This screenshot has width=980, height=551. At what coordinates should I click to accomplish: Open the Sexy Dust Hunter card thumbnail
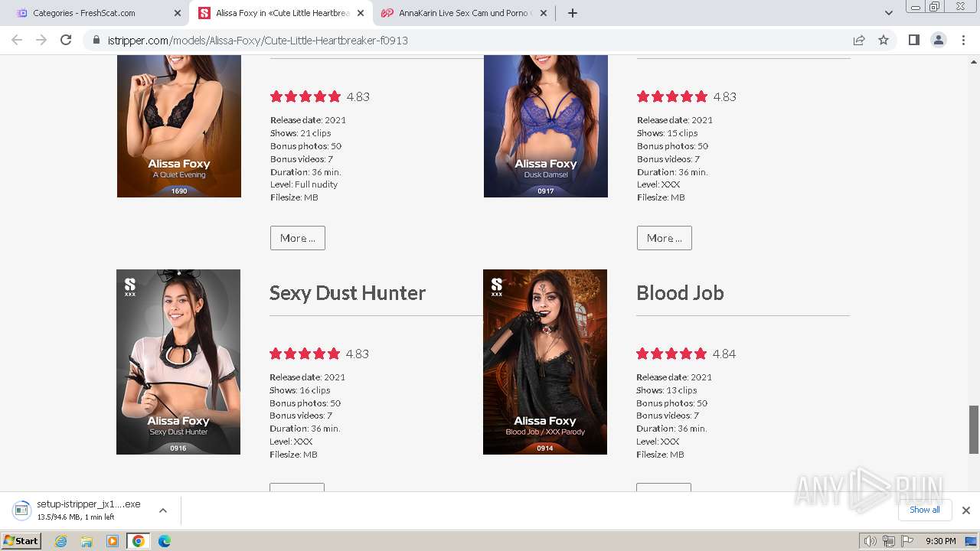click(178, 362)
